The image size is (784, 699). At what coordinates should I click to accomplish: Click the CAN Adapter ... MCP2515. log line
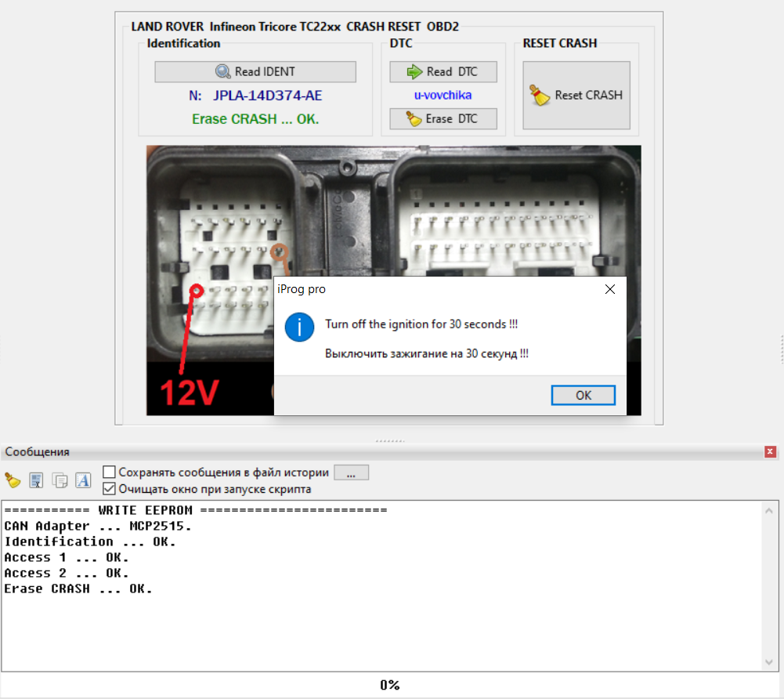(97, 526)
